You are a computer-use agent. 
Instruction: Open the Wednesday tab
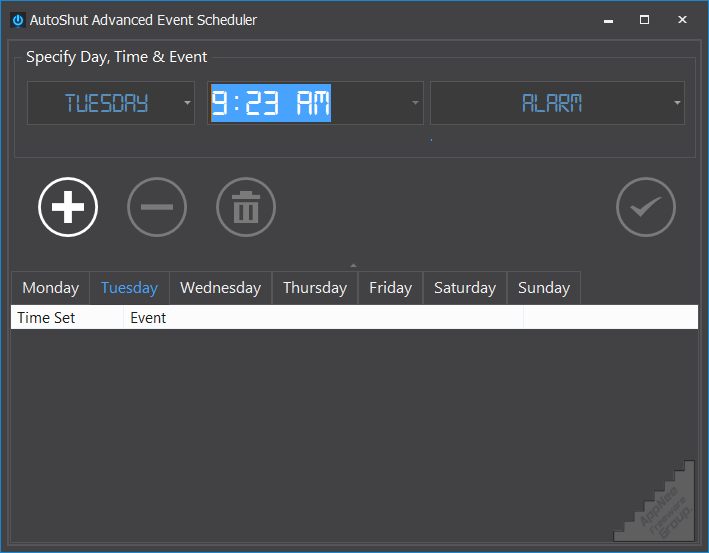pyautogui.click(x=221, y=288)
